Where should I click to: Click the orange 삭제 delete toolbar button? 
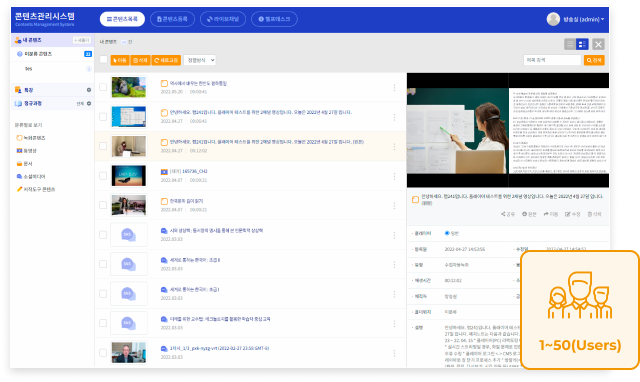tap(140, 60)
